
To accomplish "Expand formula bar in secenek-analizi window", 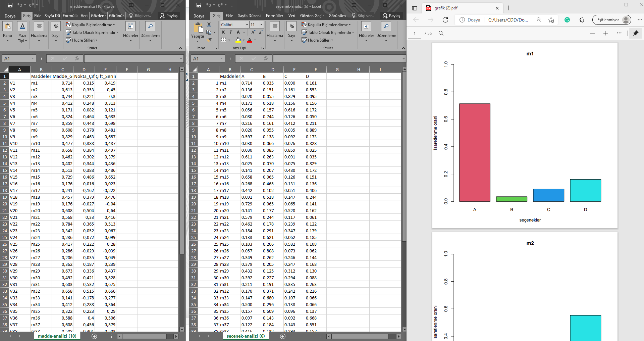I will click(404, 58).
